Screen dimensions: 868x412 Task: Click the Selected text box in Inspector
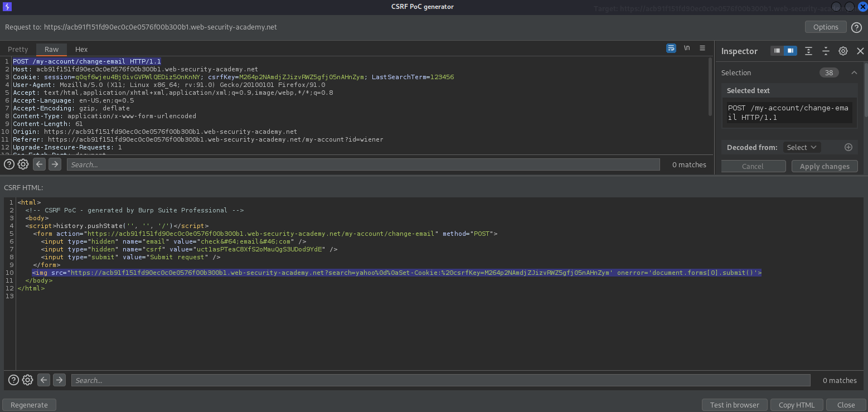click(x=789, y=113)
